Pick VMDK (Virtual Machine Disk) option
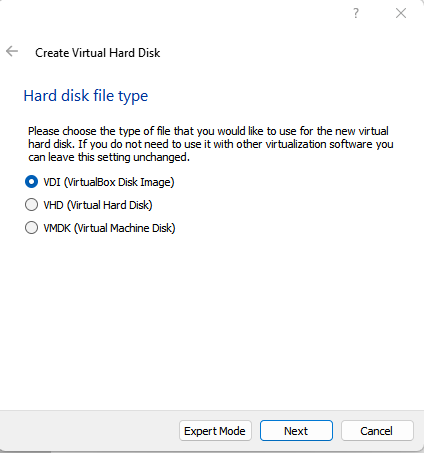 [100, 228]
